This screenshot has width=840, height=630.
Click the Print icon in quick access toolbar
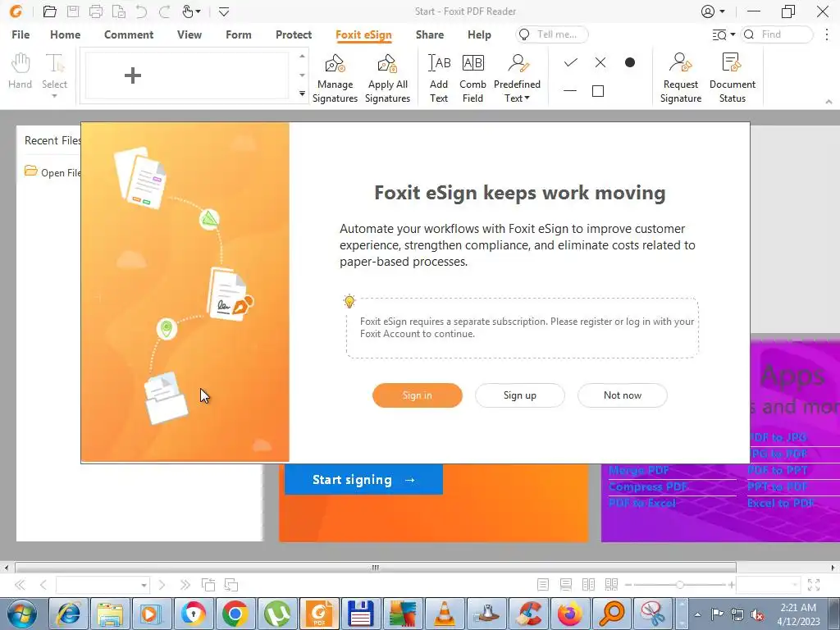click(96, 11)
